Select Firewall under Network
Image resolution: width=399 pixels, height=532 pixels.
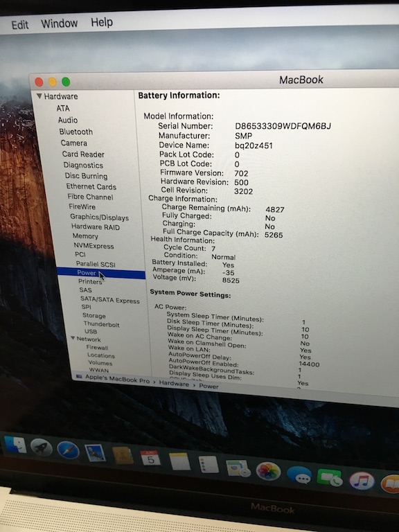click(97, 348)
